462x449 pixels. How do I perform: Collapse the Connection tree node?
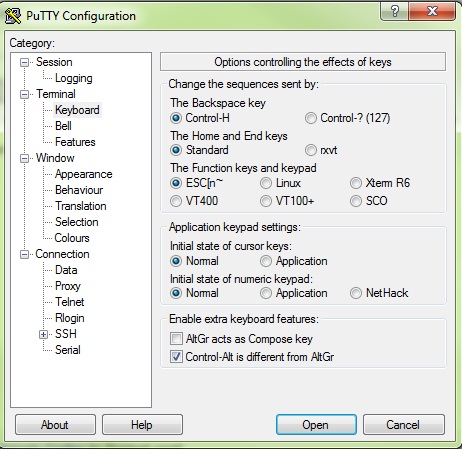[x=24, y=254]
